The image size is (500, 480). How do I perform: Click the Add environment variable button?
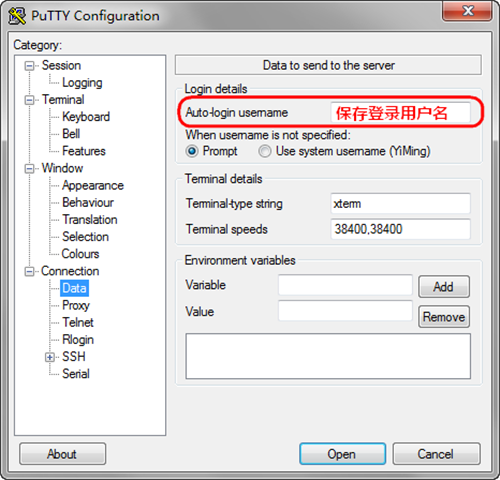444,287
